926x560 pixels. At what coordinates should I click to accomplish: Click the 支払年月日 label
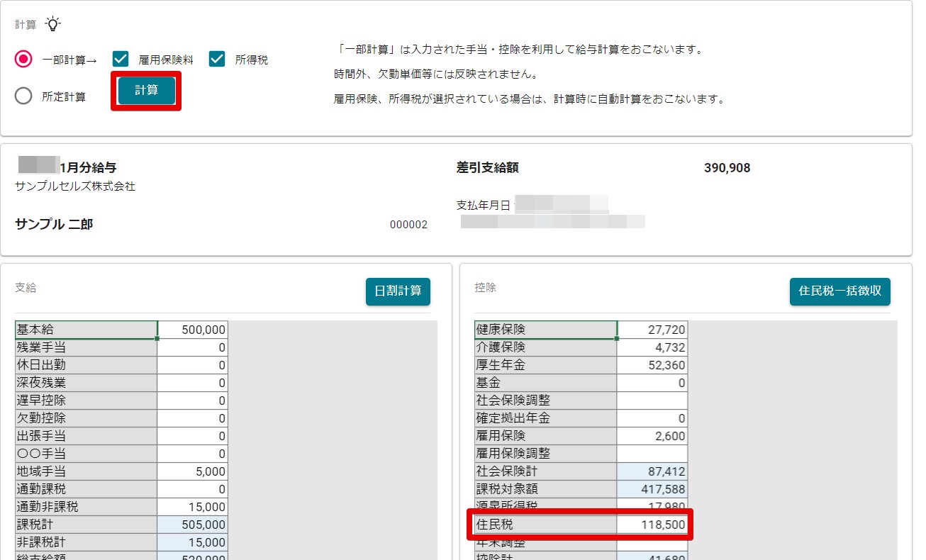tap(484, 205)
